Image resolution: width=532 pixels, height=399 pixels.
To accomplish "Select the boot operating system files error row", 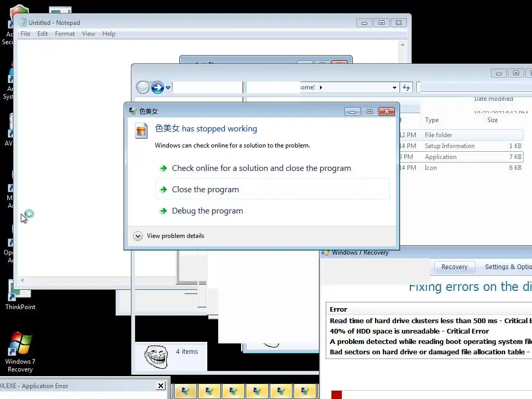I will 430,342.
